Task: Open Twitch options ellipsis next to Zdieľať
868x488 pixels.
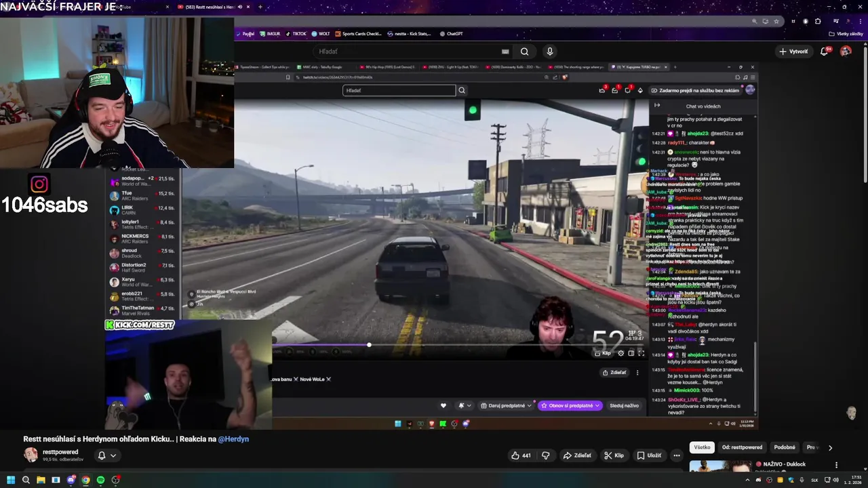Action: coord(637,372)
